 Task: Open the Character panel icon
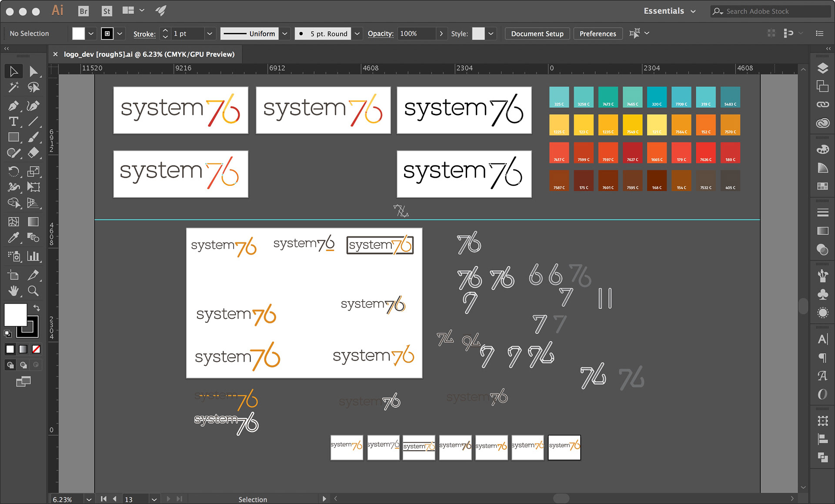(x=822, y=339)
